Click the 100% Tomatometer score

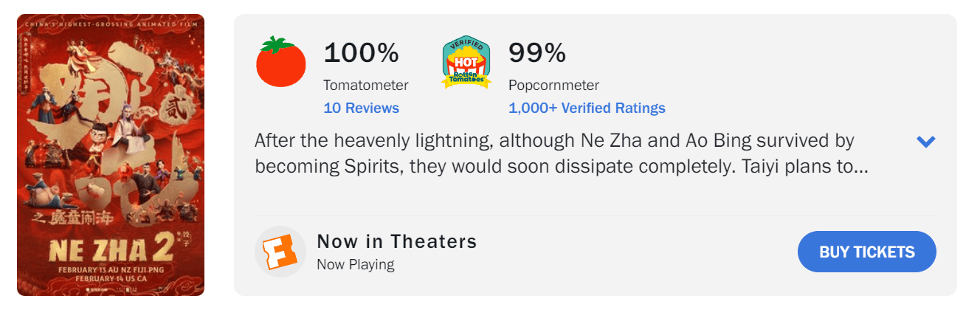pyautogui.click(x=361, y=52)
